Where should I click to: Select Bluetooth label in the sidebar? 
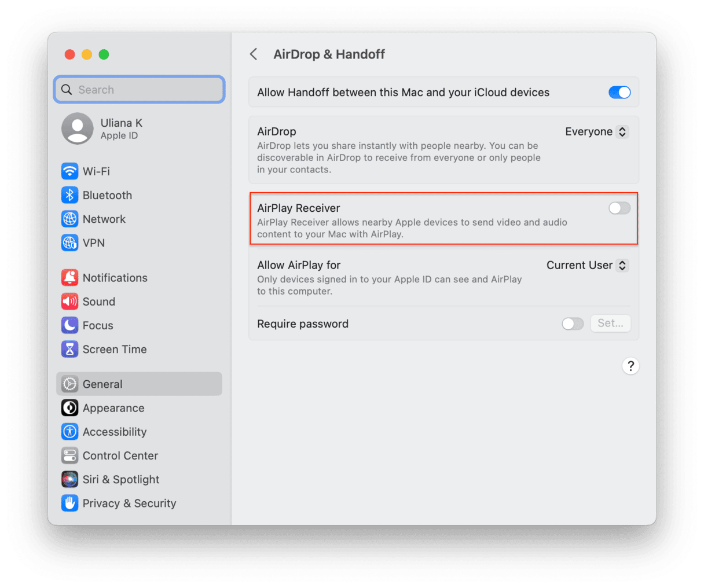click(x=107, y=195)
